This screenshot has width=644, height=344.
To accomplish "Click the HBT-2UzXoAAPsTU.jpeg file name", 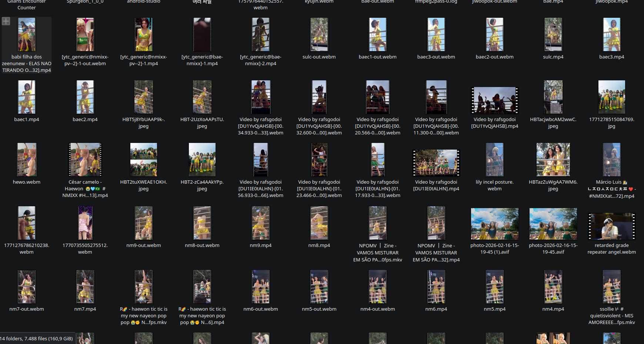I will [x=202, y=123].
